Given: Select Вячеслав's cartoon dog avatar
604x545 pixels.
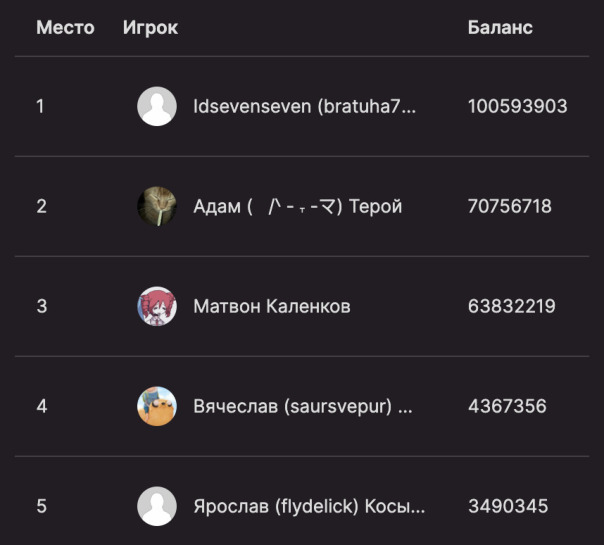Looking at the screenshot, I should [157, 406].
